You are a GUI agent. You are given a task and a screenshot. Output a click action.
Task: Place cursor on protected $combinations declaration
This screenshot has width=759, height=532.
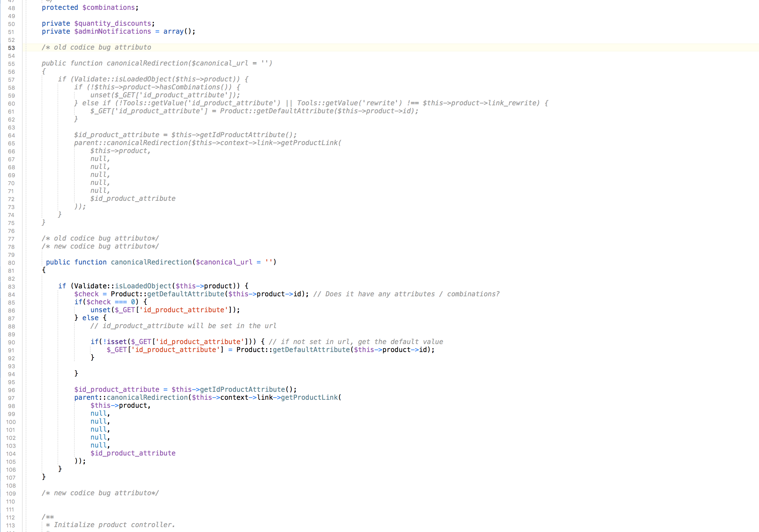click(x=90, y=8)
